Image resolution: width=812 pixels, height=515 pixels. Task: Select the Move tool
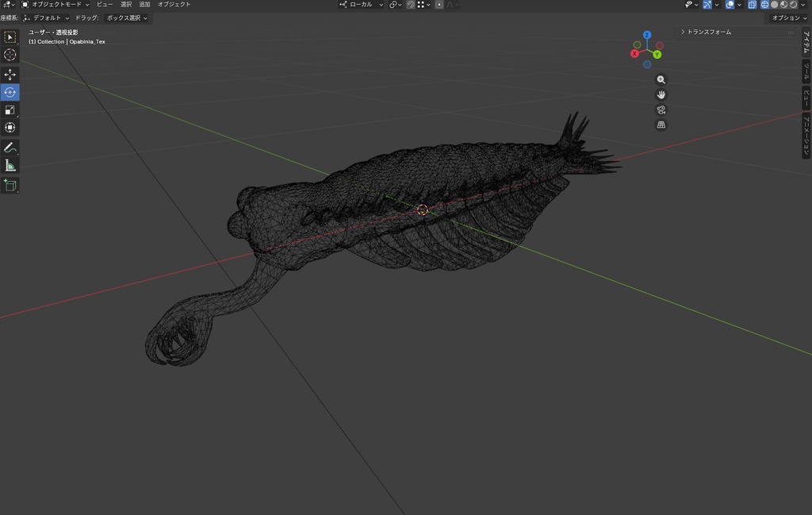(x=10, y=75)
